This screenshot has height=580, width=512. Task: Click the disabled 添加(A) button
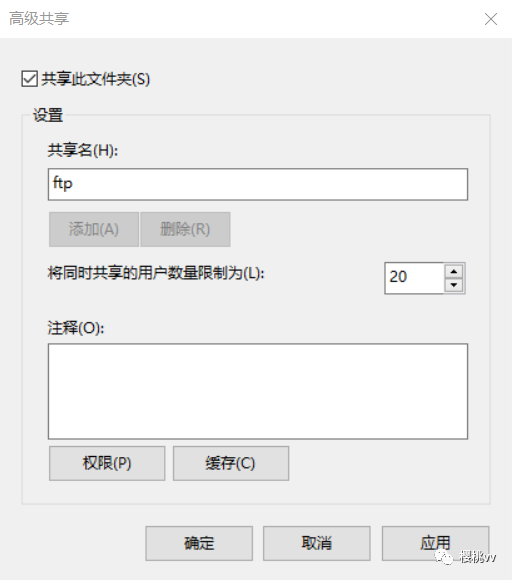click(94, 229)
